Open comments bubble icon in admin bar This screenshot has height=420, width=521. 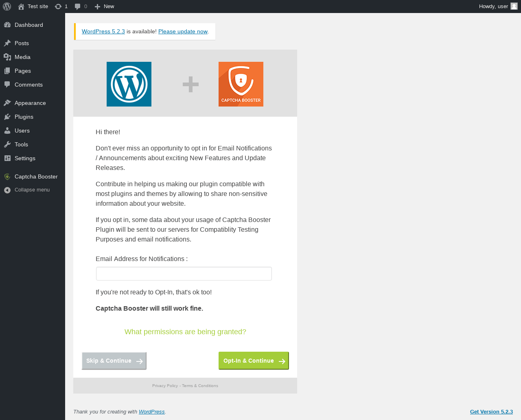(78, 7)
